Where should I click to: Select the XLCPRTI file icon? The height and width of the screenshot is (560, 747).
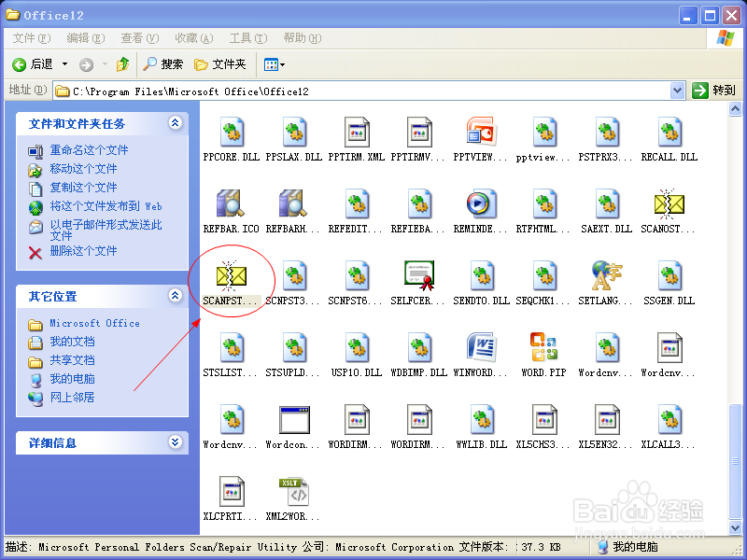point(231,492)
